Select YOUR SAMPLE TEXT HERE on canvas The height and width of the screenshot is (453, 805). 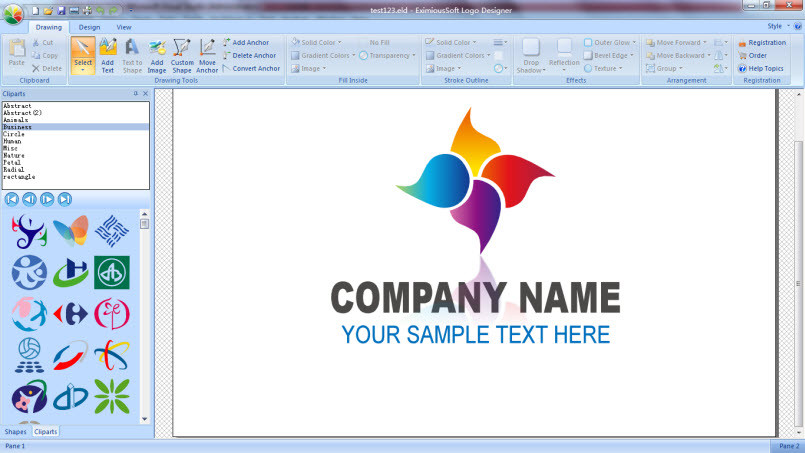476,335
